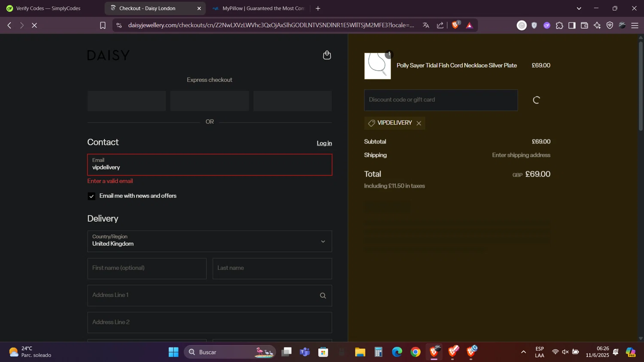Toggle the browser sidebar panel
The image size is (644, 362).
[572, 25]
